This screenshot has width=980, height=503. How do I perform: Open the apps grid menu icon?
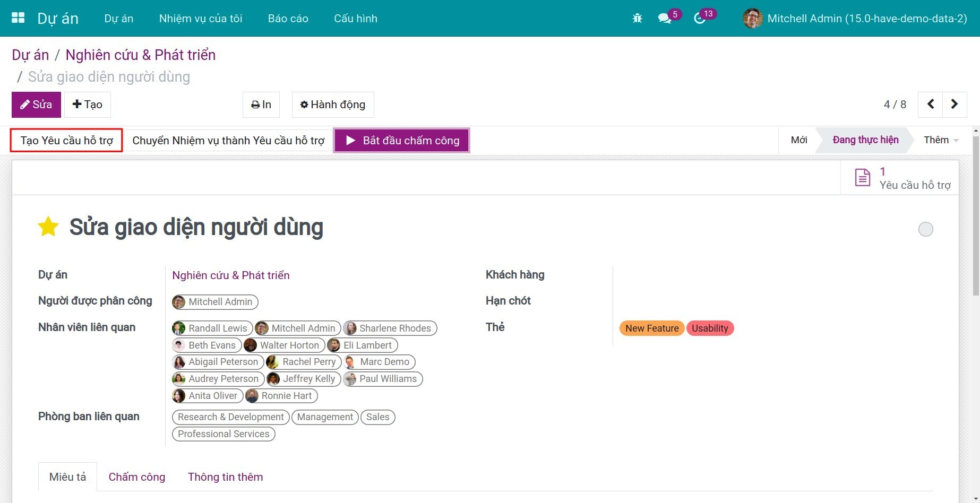click(18, 18)
